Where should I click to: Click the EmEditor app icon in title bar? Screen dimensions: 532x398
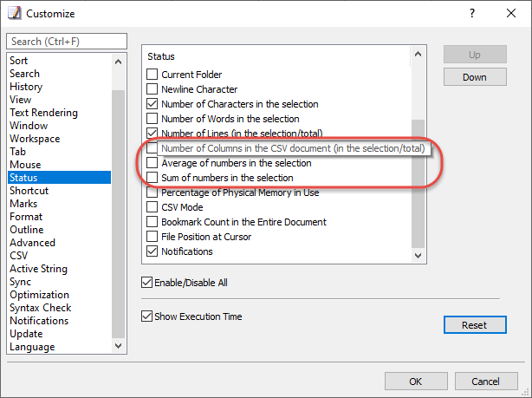pos(14,13)
